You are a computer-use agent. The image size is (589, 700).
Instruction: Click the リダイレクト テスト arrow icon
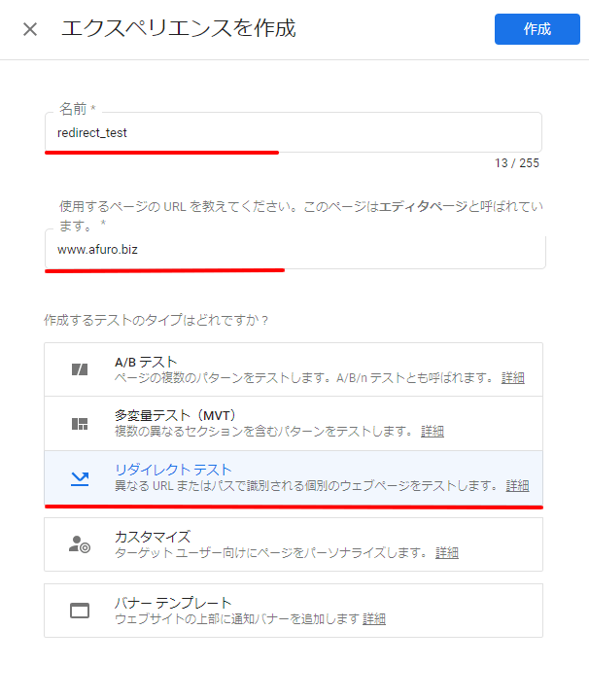point(80,478)
